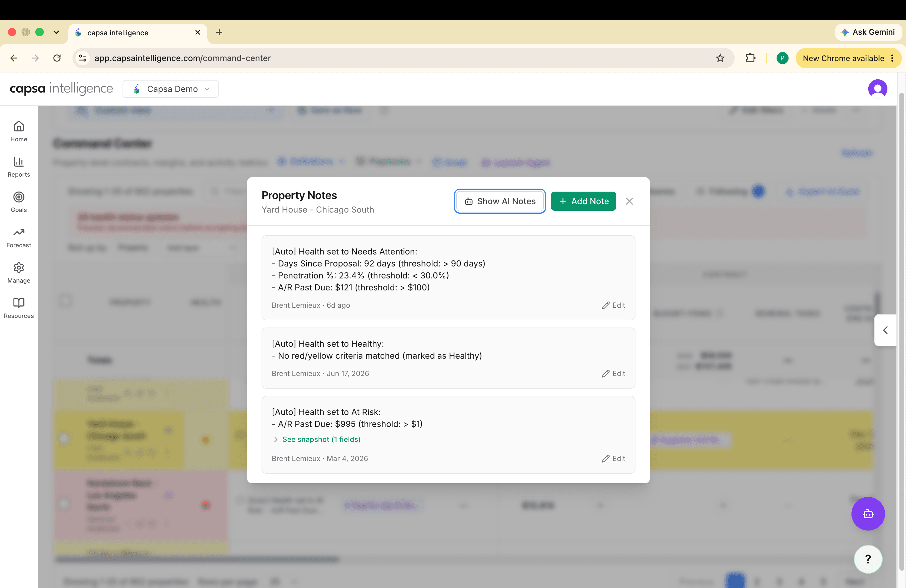Open the purple AI assistant chat bubble
Image resolution: width=906 pixels, height=588 pixels.
(x=868, y=513)
